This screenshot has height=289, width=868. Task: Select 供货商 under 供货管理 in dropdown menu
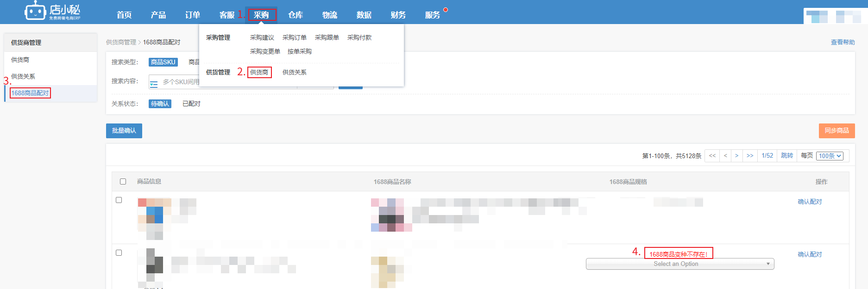click(x=259, y=72)
